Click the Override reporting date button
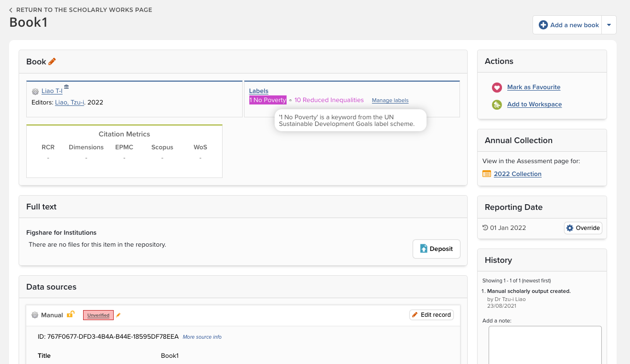 point(583,228)
